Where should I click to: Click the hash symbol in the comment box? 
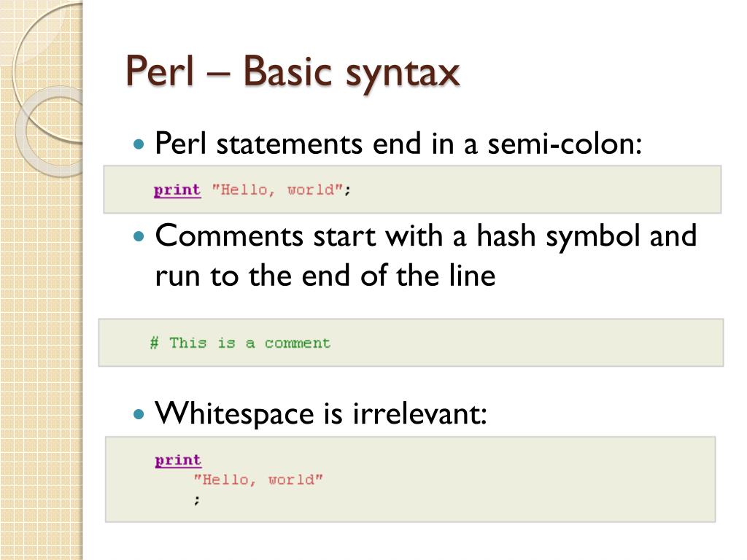coord(155,343)
